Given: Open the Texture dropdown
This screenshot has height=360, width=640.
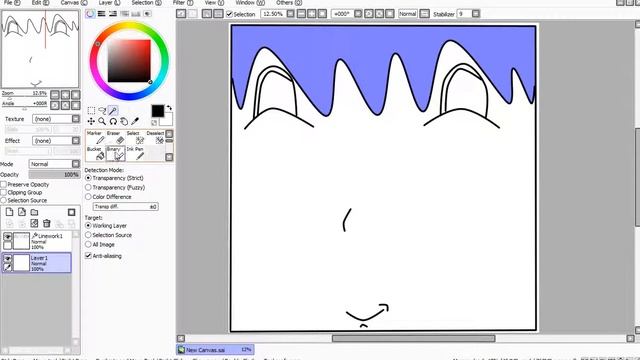Looking at the screenshot, I should click(76, 119).
